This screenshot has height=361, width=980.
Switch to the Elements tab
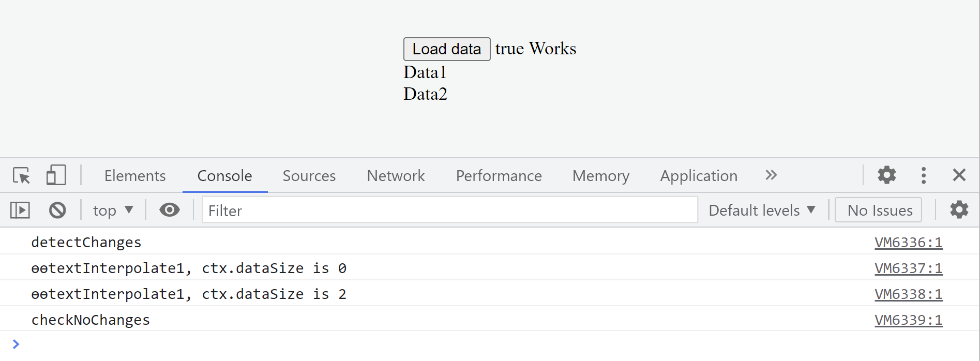tap(135, 176)
